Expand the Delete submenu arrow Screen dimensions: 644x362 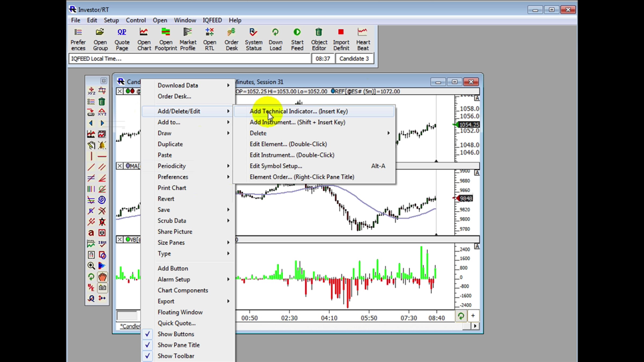pos(388,133)
